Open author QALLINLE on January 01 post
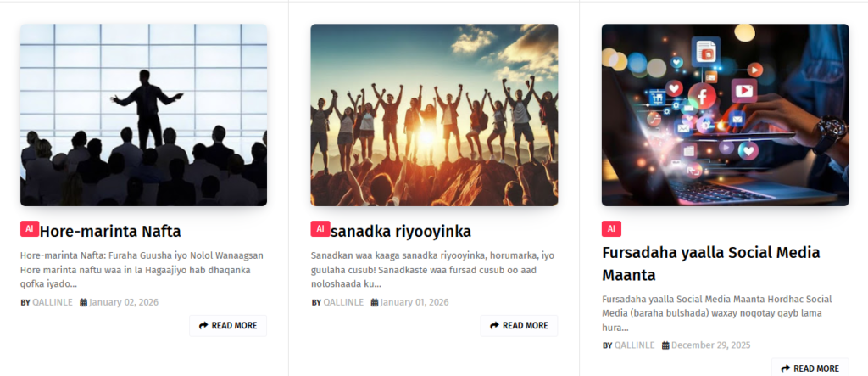 point(343,302)
